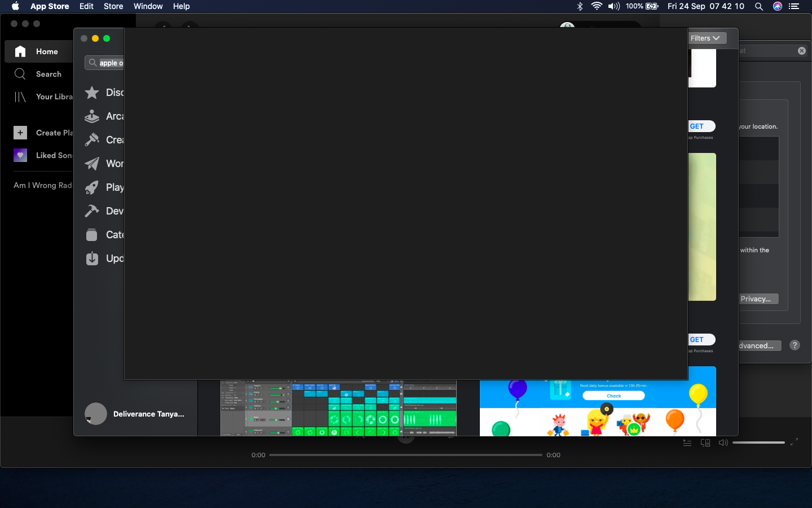Show Updates via the download arrow icon
The image size is (812, 508).
click(92, 259)
